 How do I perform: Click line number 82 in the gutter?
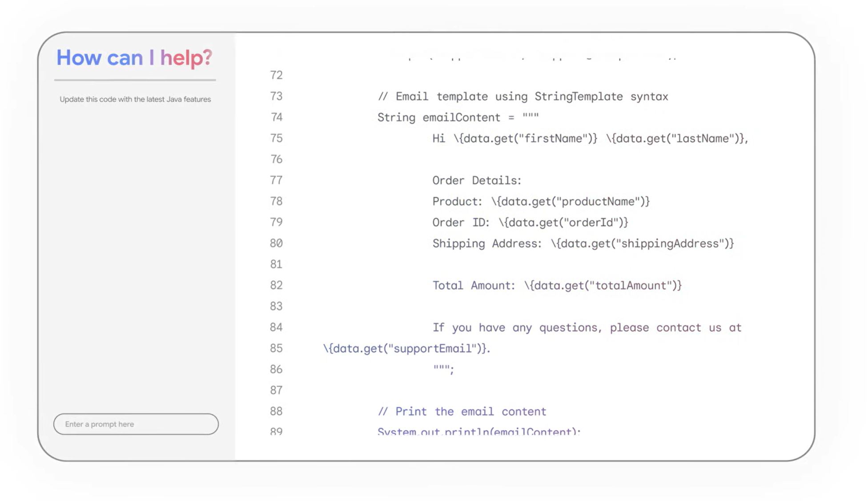point(276,285)
